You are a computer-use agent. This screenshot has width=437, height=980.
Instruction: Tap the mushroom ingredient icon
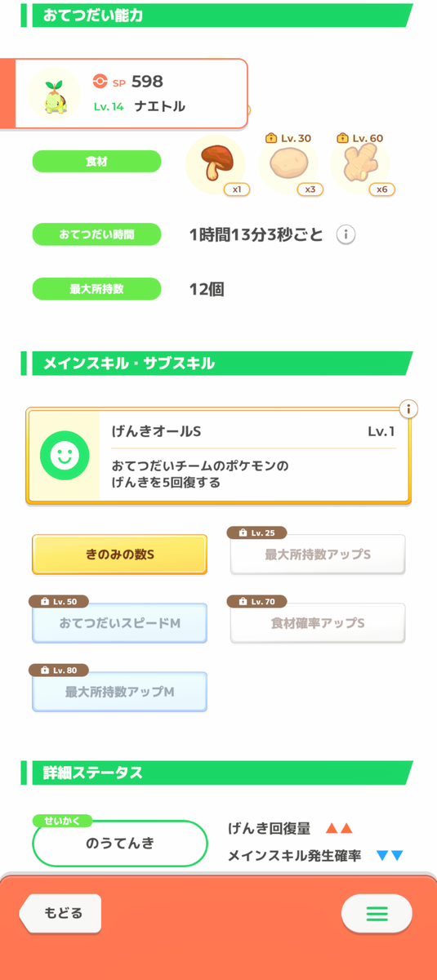(216, 163)
